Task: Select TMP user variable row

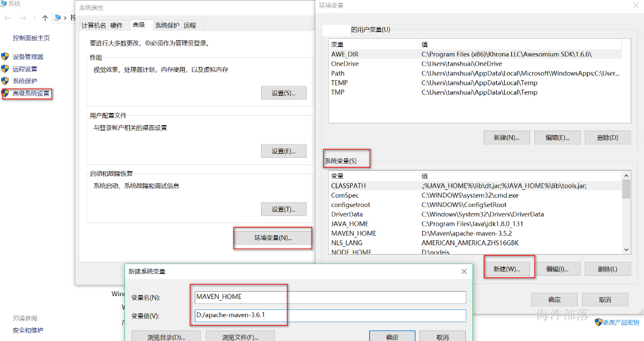Action: 476,92
